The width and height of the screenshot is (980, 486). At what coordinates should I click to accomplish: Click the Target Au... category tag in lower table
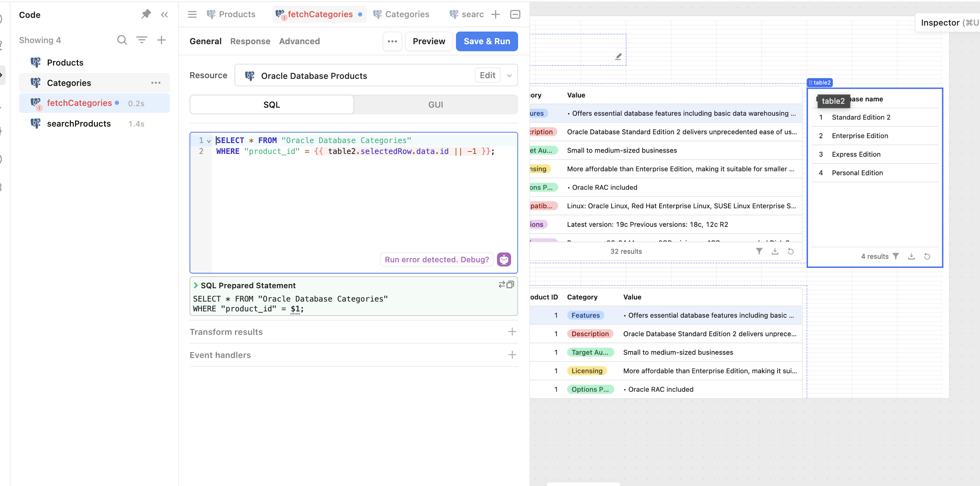click(x=590, y=352)
